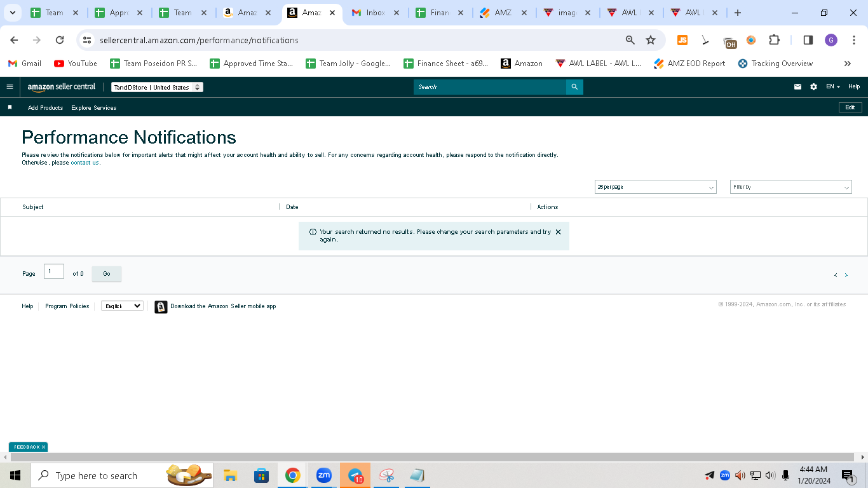868x488 pixels.
Task: Open Telegram from the taskbar
Action: (355, 475)
